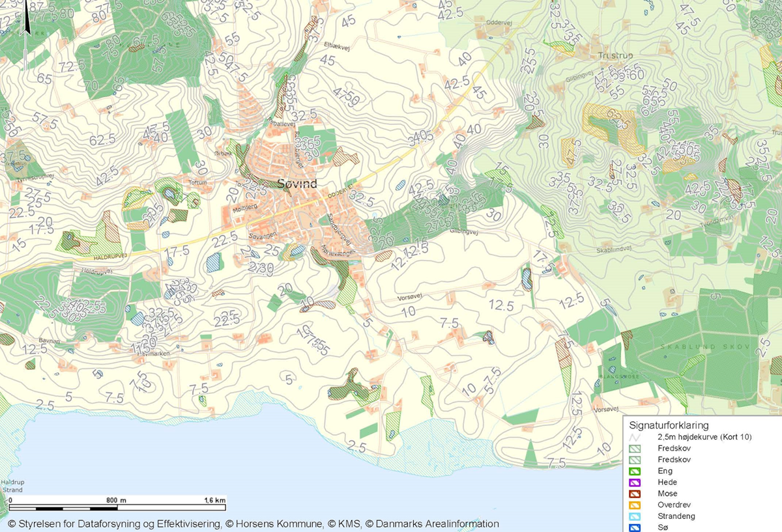Screen dimensions: 782x532
Task: Click the Søvind town name label
Action: pyautogui.click(x=297, y=184)
